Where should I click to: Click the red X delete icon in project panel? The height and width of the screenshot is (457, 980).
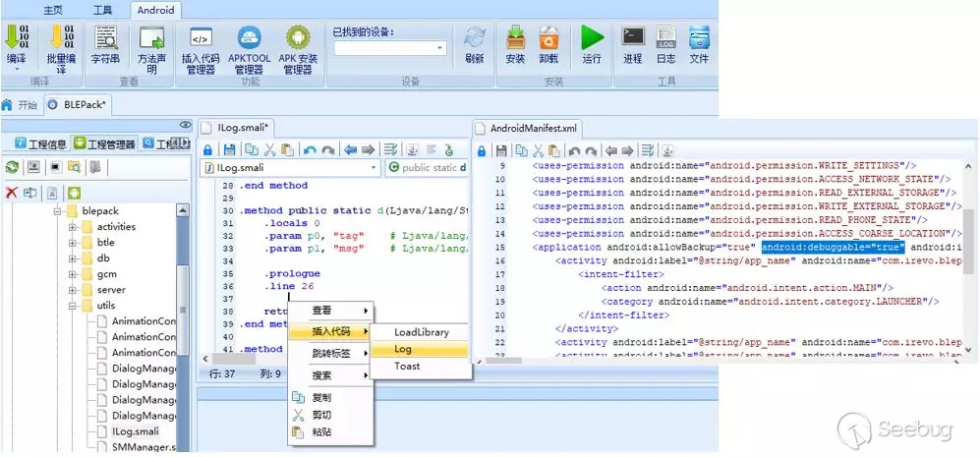pyautogui.click(x=11, y=193)
